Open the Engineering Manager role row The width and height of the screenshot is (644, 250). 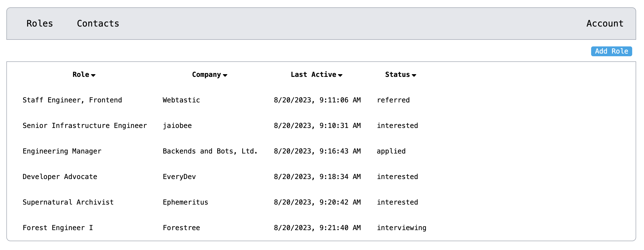(x=62, y=151)
